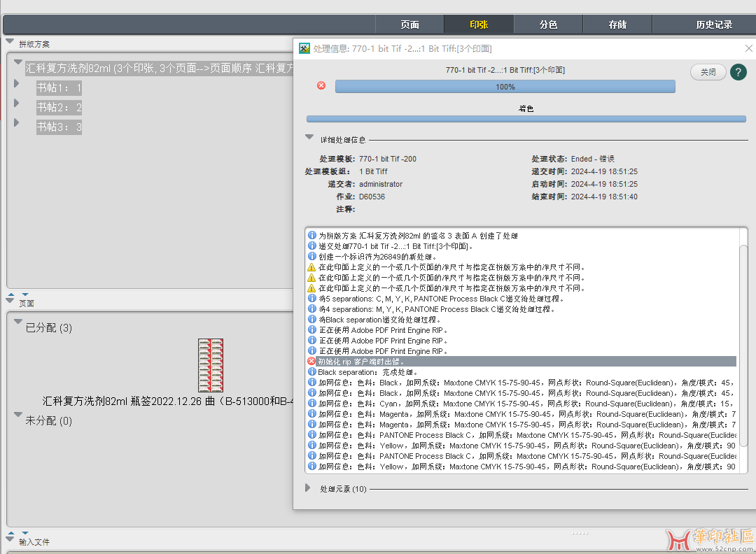Switch to the 存储 tab
Screen dimensions: 756x554
coord(617,24)
